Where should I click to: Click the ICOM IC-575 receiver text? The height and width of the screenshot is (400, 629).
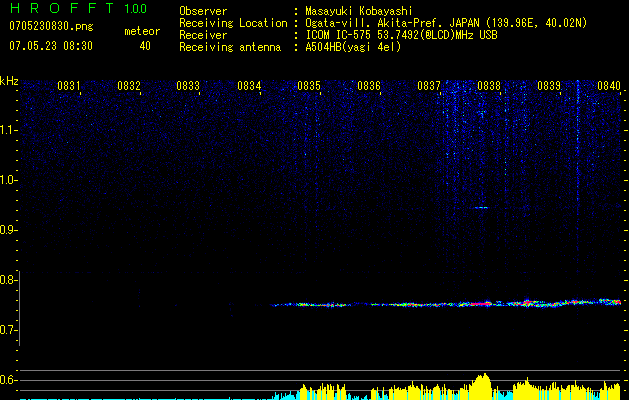(401, 35)
